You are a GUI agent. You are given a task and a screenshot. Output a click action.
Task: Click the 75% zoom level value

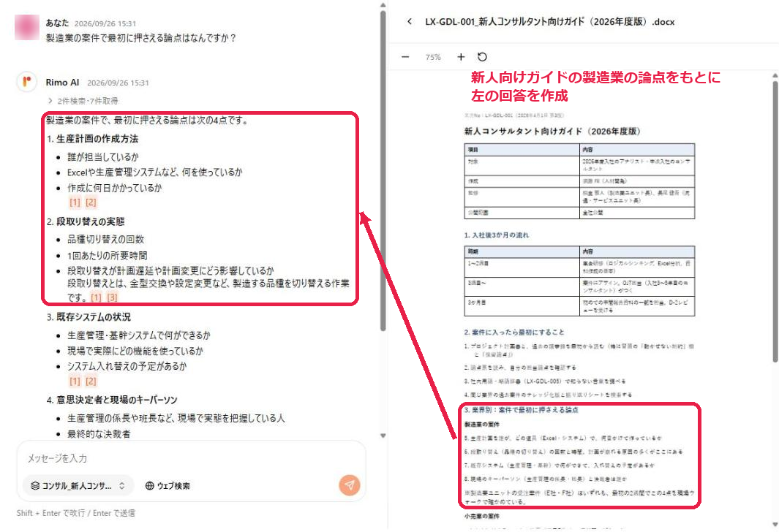point(433,57)
